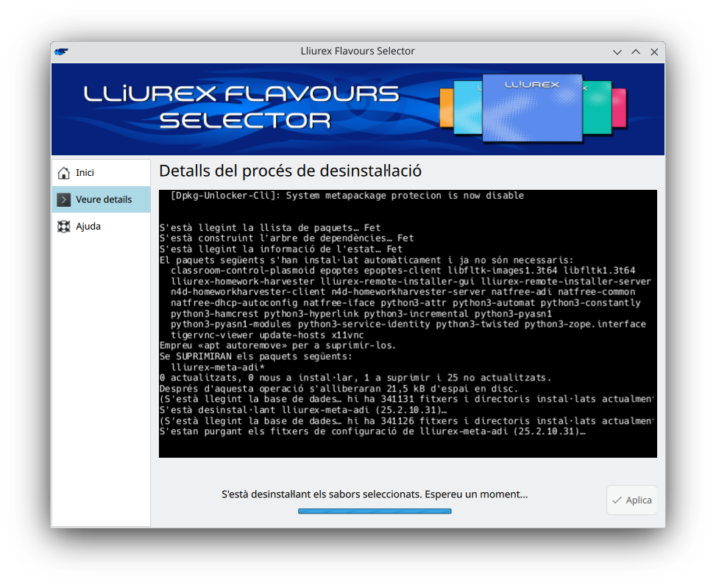Click the Lliurex Flavours Selector banner title
The image size is (716, 588).
241,107
